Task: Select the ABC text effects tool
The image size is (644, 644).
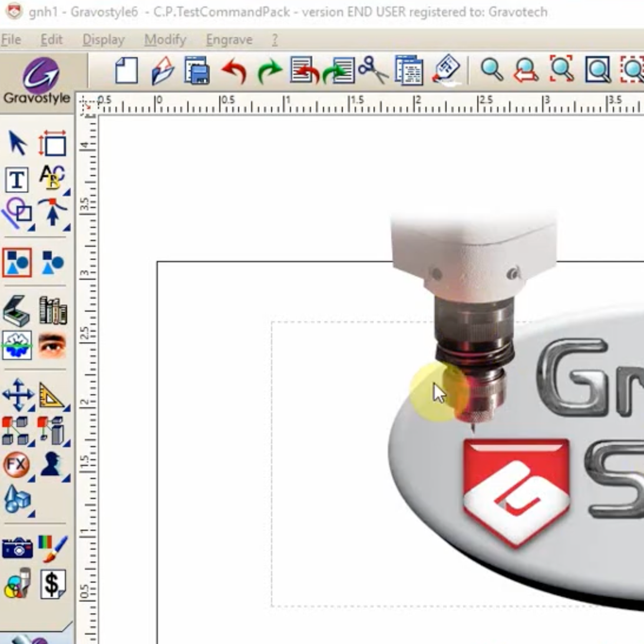Action: (x=54, y=179)
